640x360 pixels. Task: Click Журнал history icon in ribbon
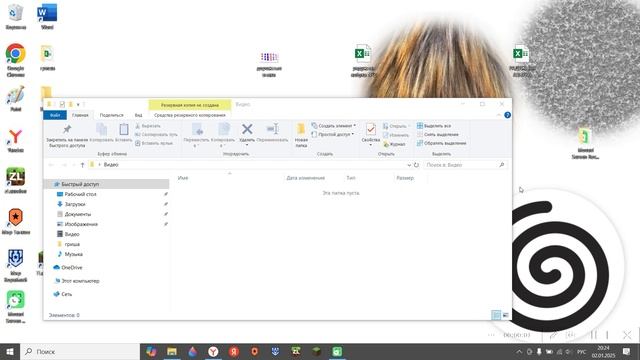[394, 144]
